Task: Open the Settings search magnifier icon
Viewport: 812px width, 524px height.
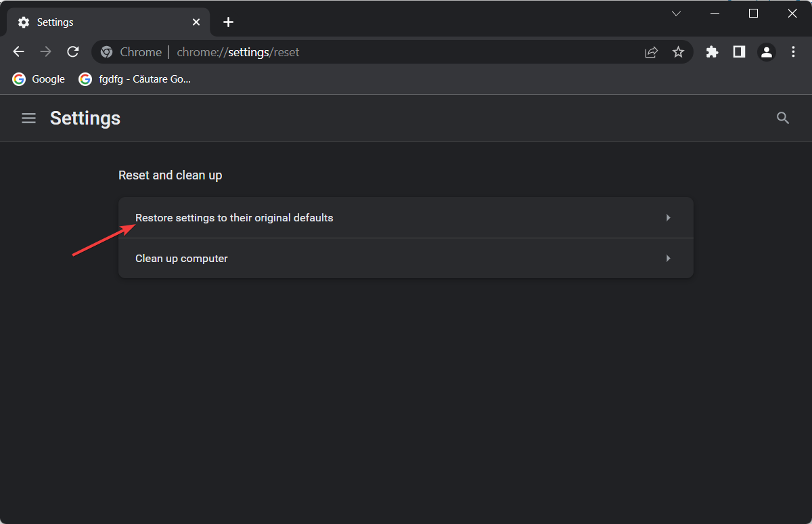Action: [x=783, y=118]
